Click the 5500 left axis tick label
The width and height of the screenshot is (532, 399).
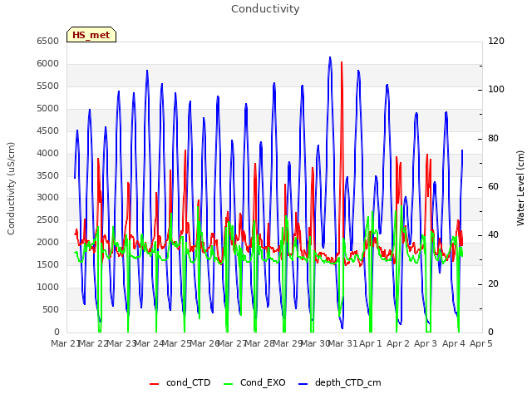click(x=48, y=86)
